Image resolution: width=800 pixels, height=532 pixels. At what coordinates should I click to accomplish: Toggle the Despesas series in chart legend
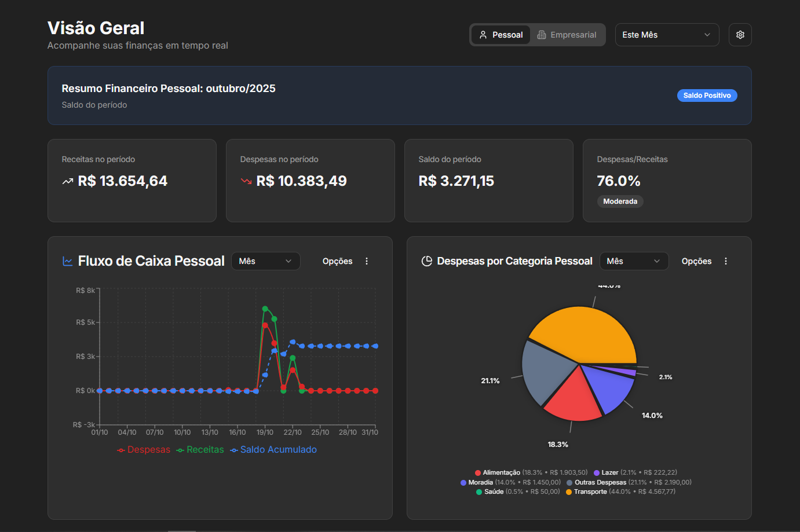point(144,450)
